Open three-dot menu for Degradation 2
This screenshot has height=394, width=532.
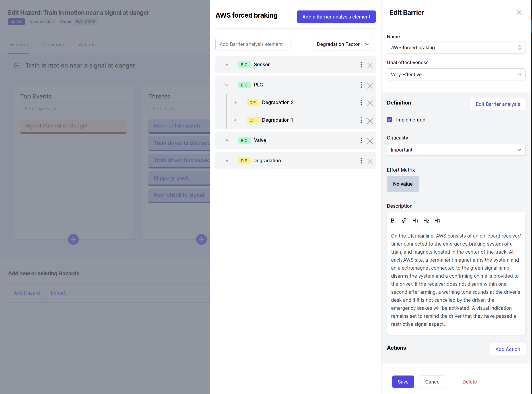361,103
